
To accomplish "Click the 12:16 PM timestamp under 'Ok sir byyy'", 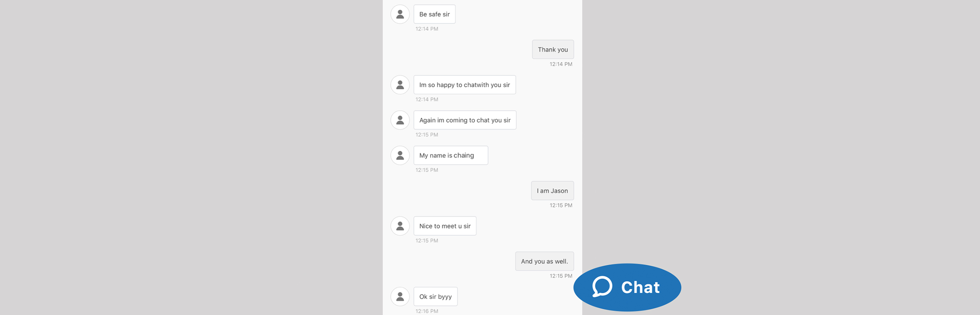I will pos(427,311).
